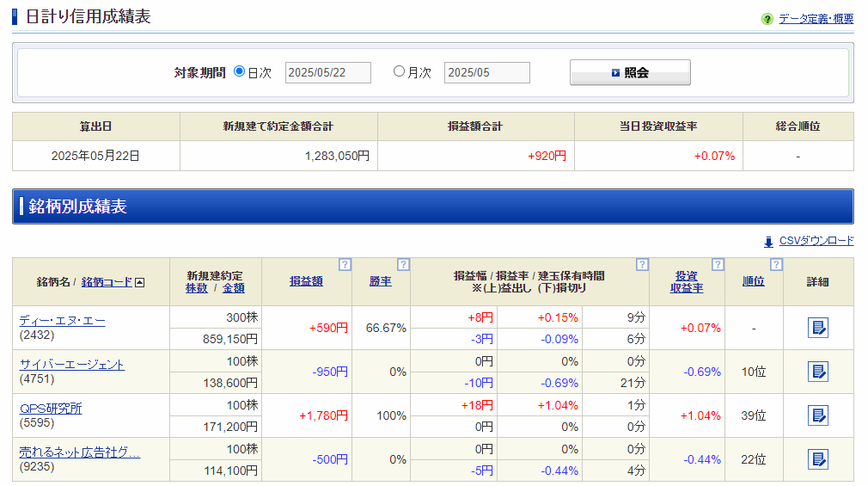
Task: Open the サイバーエージェント stock link
Action: [x=72, y=365]
